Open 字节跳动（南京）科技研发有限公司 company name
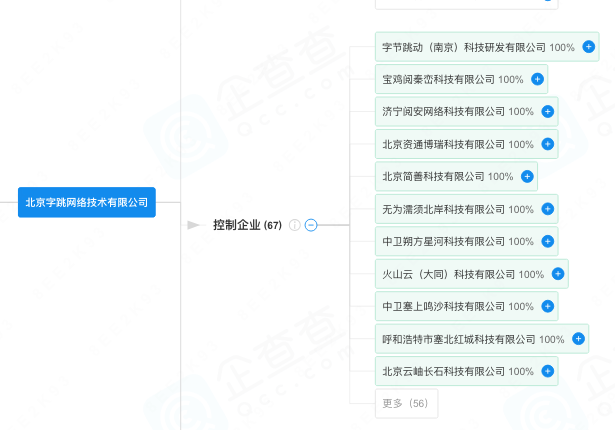This screenshot has width=615, height=430. pyautogui.click(x=464, y=47)
